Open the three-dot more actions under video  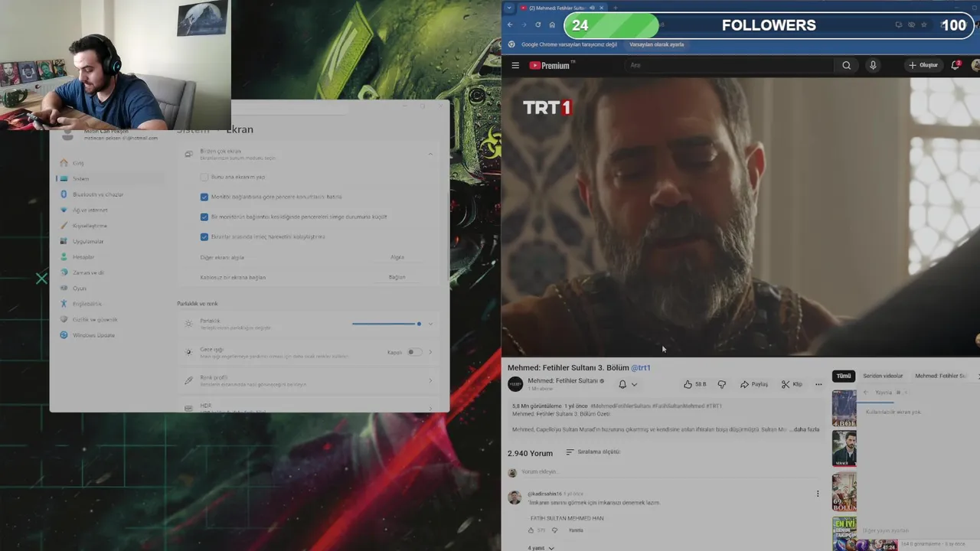[x=818, y=384]
